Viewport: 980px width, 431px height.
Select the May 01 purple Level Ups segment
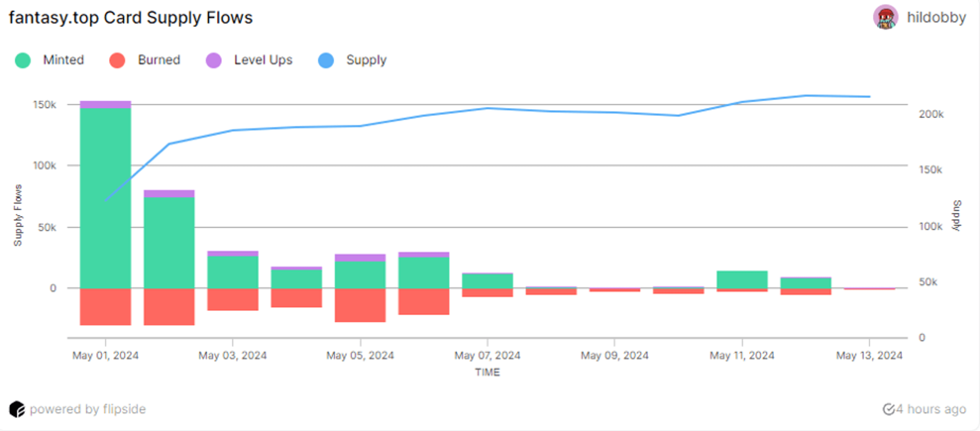click(x=105, y=104)
